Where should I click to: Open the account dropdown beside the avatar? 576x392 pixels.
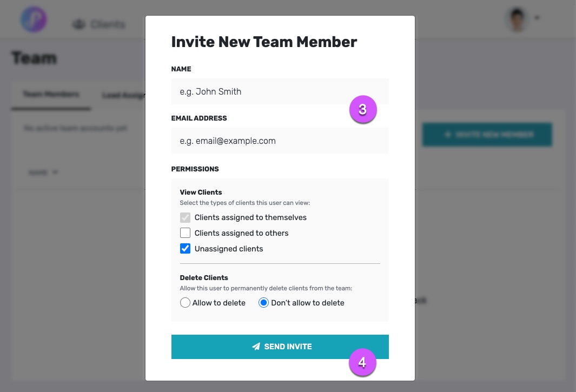(537, 18)
